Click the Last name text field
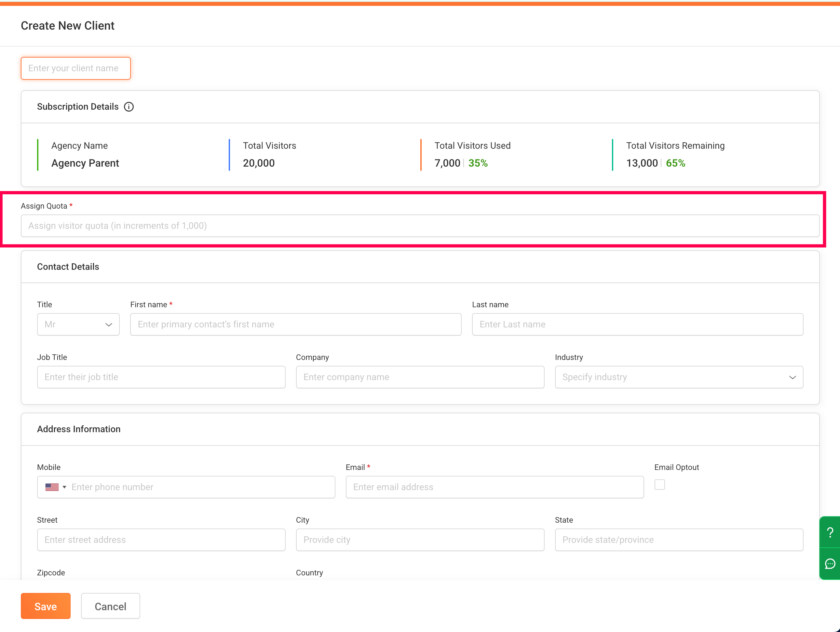 [637, 324]
